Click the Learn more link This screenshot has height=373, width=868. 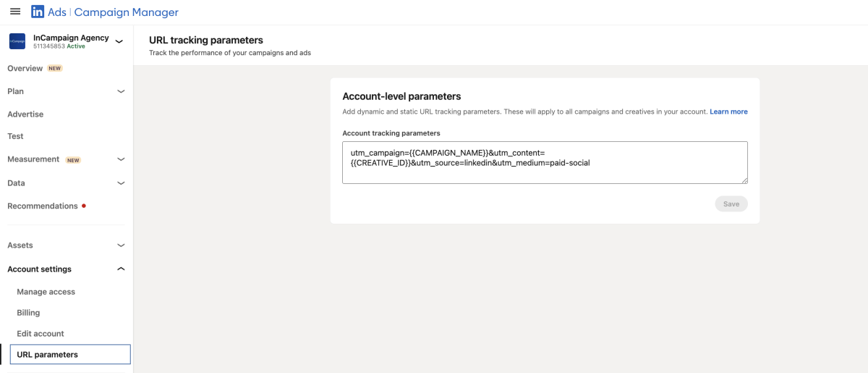(x=728, y=112)
